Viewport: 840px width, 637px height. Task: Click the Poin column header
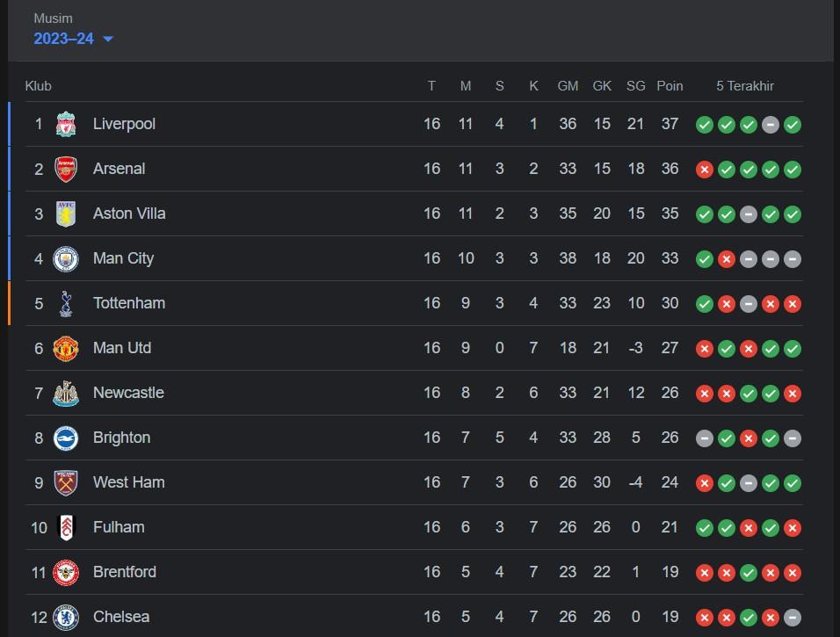(x=670, y=85)
